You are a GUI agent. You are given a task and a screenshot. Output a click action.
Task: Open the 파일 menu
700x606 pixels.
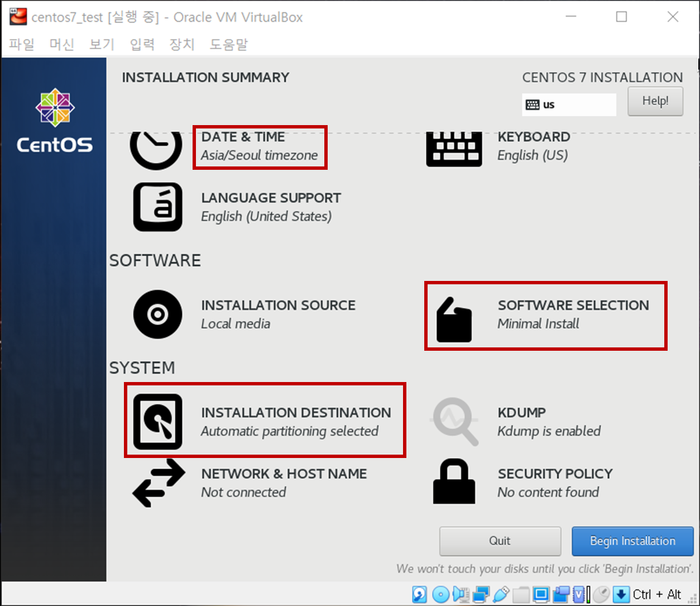(22, 44)
